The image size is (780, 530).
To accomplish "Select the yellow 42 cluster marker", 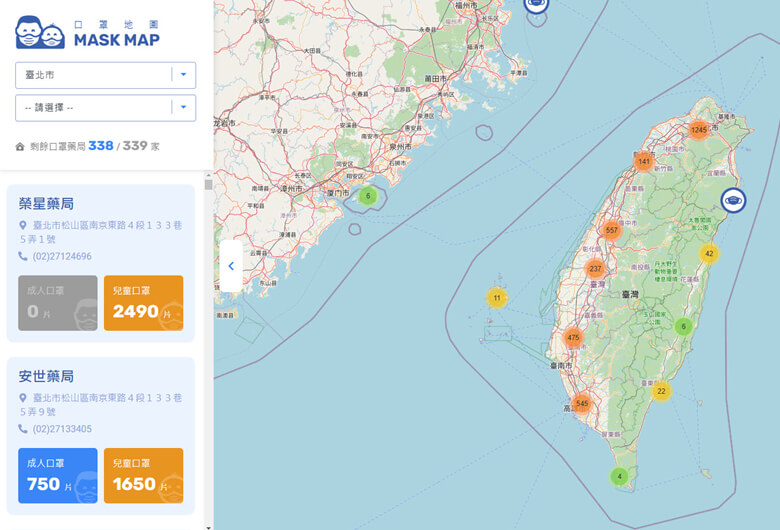I will [x=708, y=254].
